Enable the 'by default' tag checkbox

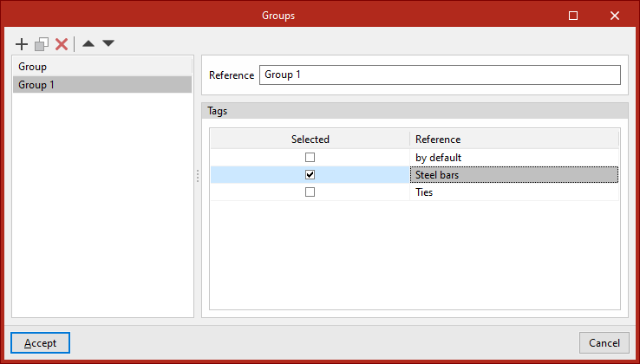[310, 158]
